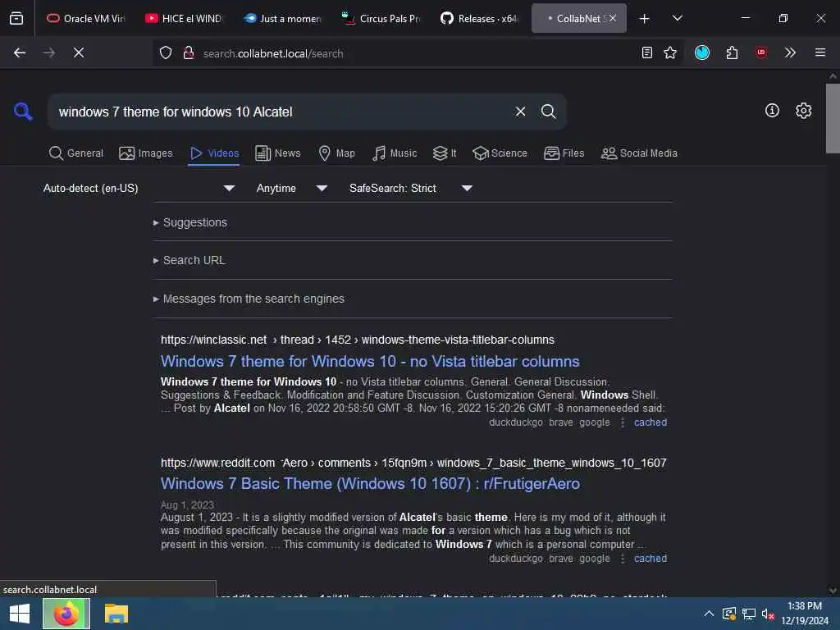Click the winclassic.net result URL
The width and height of the screenshot is (840, 630).
coord(358,340)
